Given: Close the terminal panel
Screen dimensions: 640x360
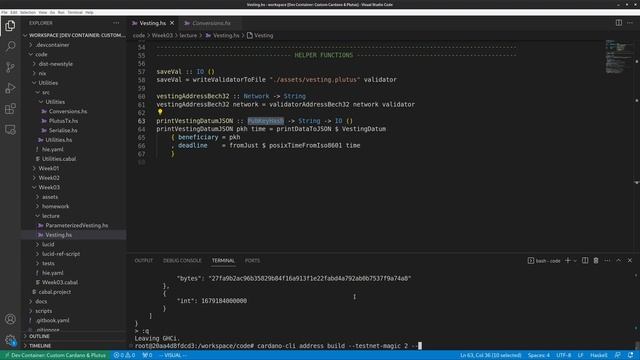Looking at the screenshot, I should [x=630, y=260].
